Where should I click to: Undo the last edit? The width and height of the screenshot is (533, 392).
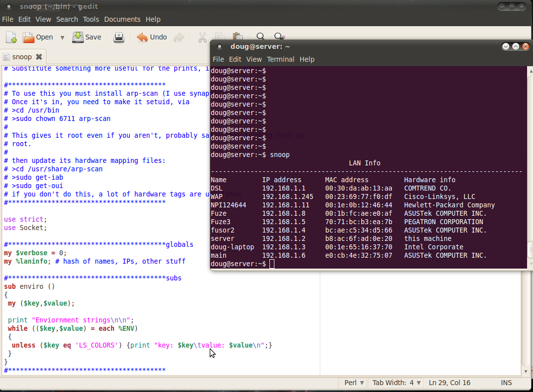pyautogui.click(x=152, y=38)
